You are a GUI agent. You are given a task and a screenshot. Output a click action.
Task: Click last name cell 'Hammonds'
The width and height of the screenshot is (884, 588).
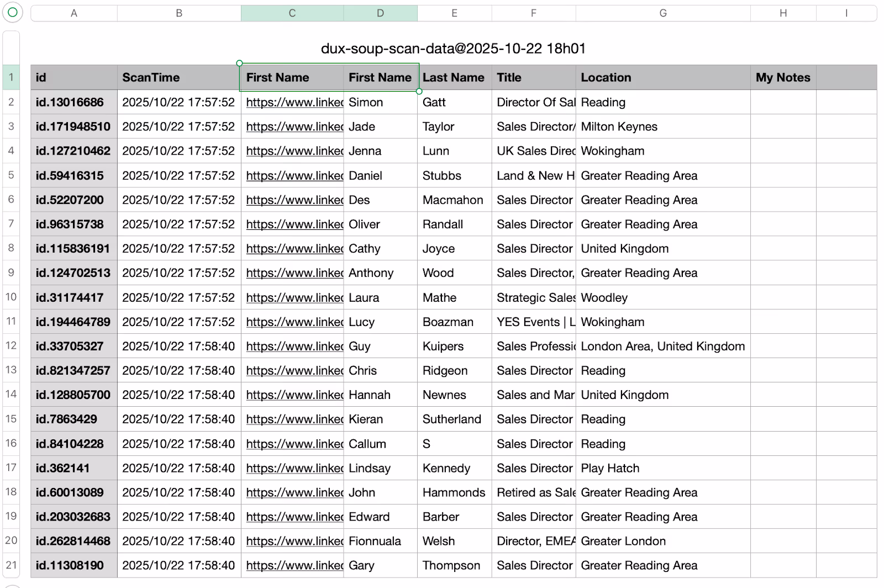[x=455, y=492]
